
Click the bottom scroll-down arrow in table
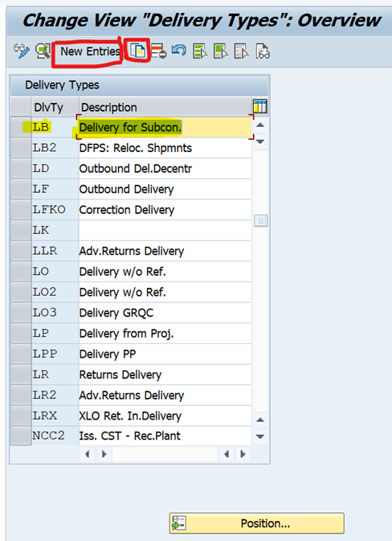260,436
